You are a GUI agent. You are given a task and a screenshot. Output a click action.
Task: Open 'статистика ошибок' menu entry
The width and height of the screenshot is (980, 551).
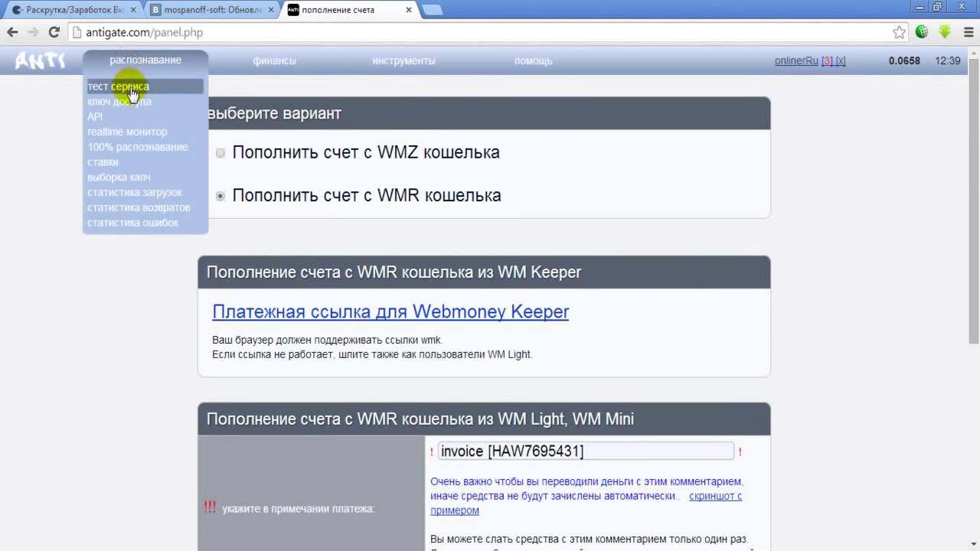tap(132, 223)
